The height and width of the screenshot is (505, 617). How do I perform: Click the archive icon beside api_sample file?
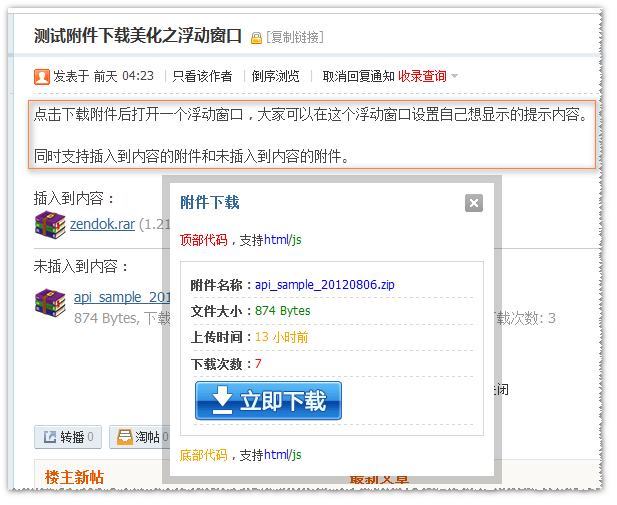pyautogui.click(x=50, y=302)
